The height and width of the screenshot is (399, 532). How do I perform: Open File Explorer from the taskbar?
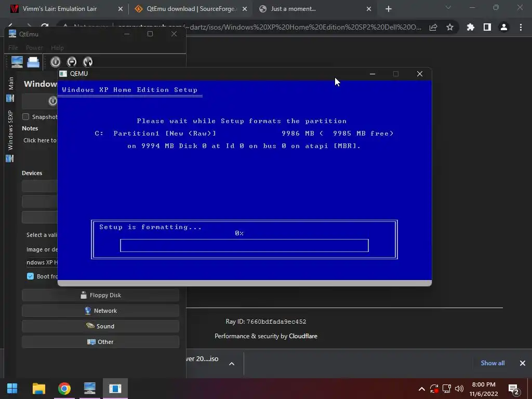[x=38, y=389]
